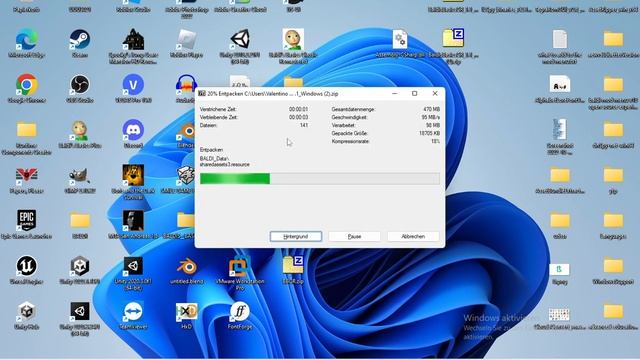Viewport: 640px width, 360px height.
Task: Select the dark portrait game shortcut below it
Action: coord(133,221)
